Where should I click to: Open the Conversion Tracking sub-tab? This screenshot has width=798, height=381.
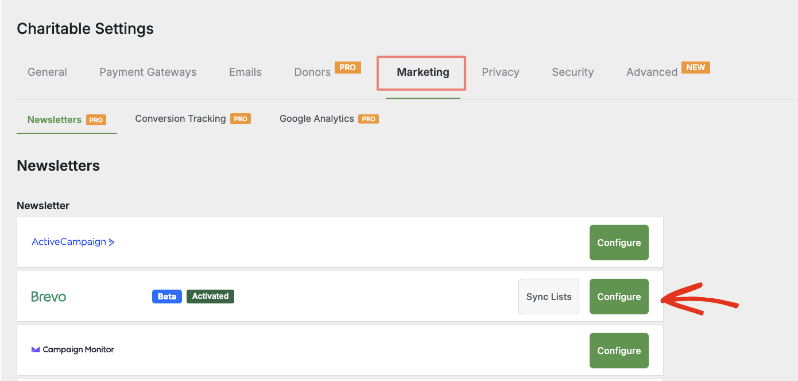point(180,119)
